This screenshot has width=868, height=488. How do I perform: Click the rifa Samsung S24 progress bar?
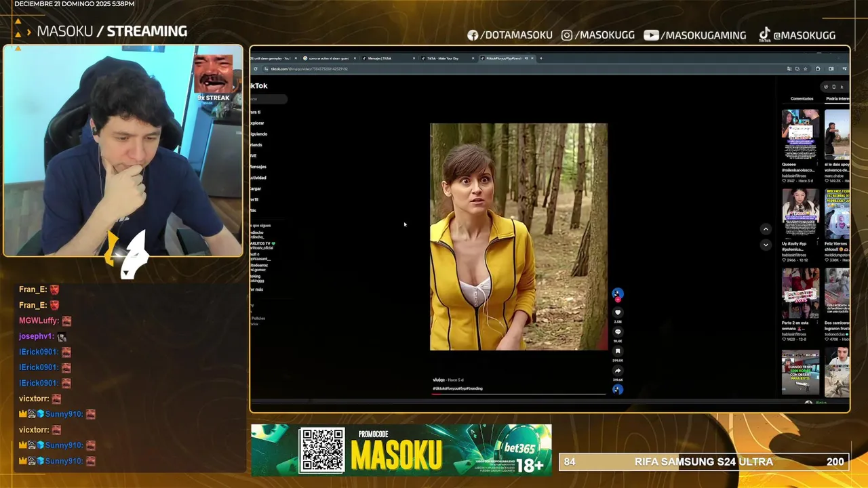[704, 462]
